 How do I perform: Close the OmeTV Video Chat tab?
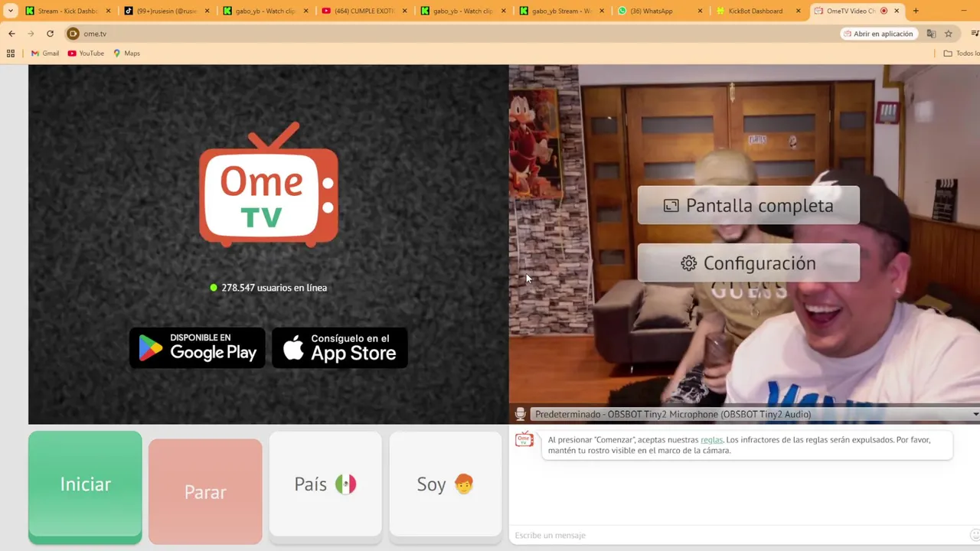(897, 11)
